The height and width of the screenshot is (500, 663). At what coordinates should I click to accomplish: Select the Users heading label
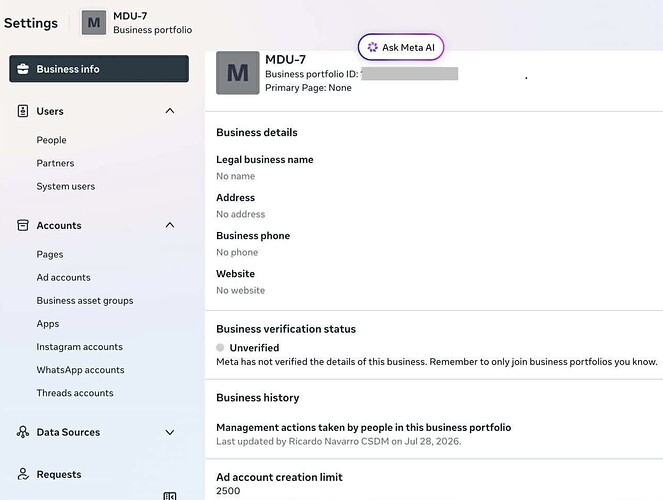click(50, 111)
